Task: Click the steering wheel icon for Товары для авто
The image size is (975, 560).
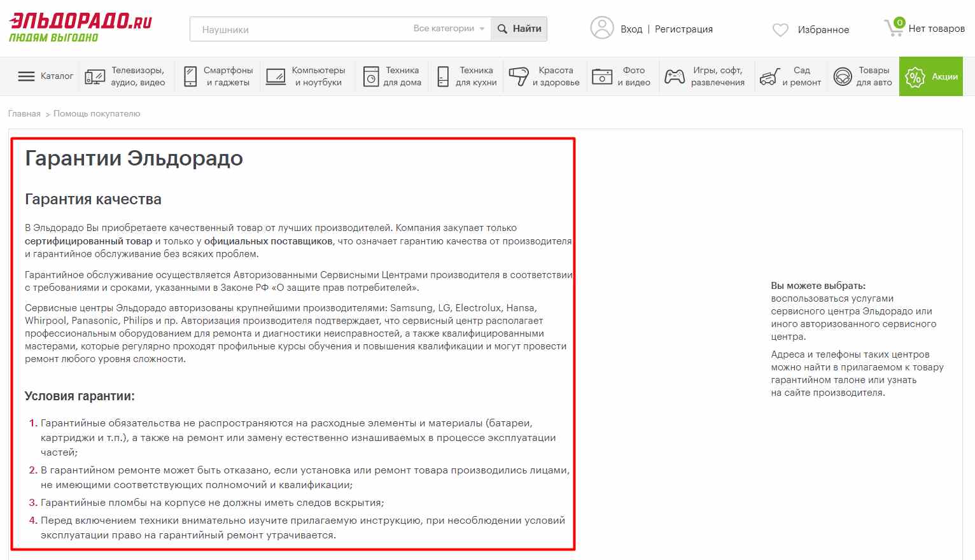Action: coord(843,76)
